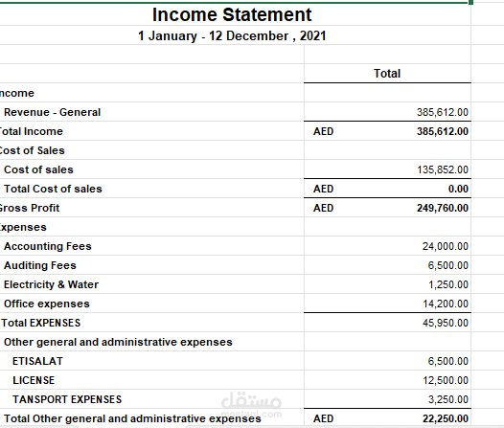Select the 'Total' column header cell

[x=387, y=74]
